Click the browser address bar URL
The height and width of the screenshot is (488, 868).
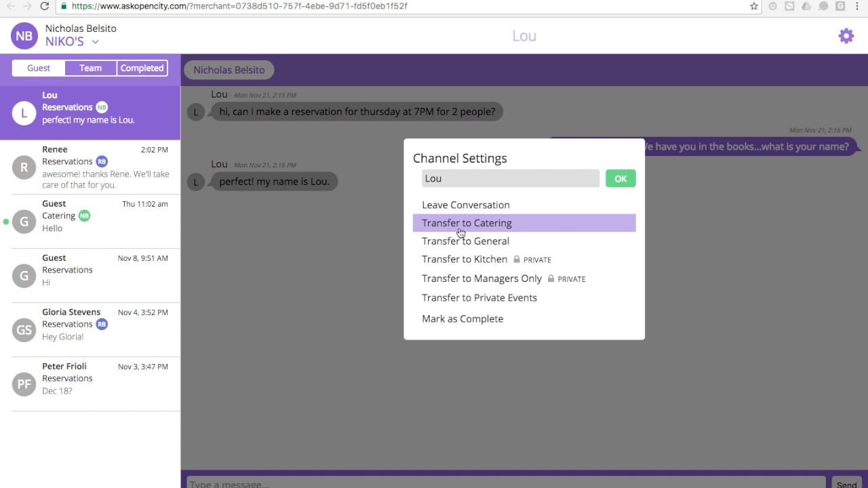[239, 6]
